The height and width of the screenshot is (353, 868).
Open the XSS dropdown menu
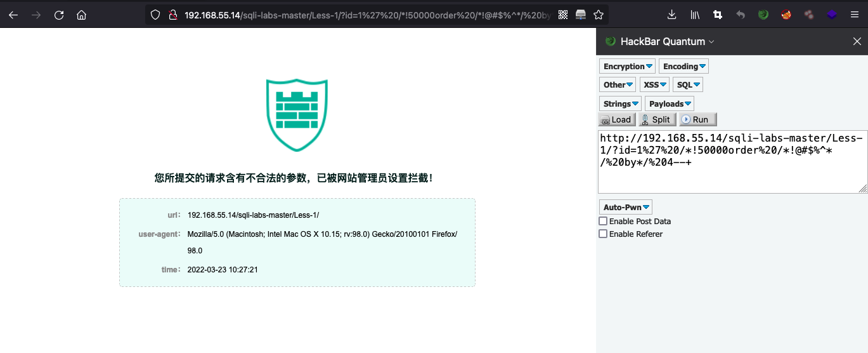click(655, 84)
